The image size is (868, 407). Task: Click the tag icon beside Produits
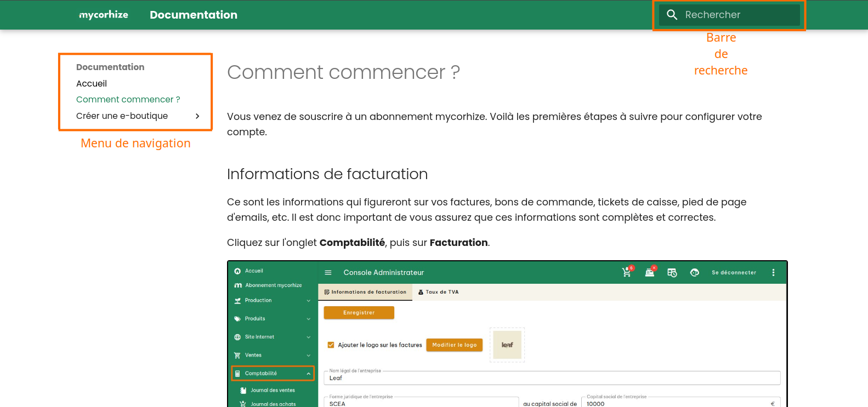pyautogui.click(x=237, y=319)
